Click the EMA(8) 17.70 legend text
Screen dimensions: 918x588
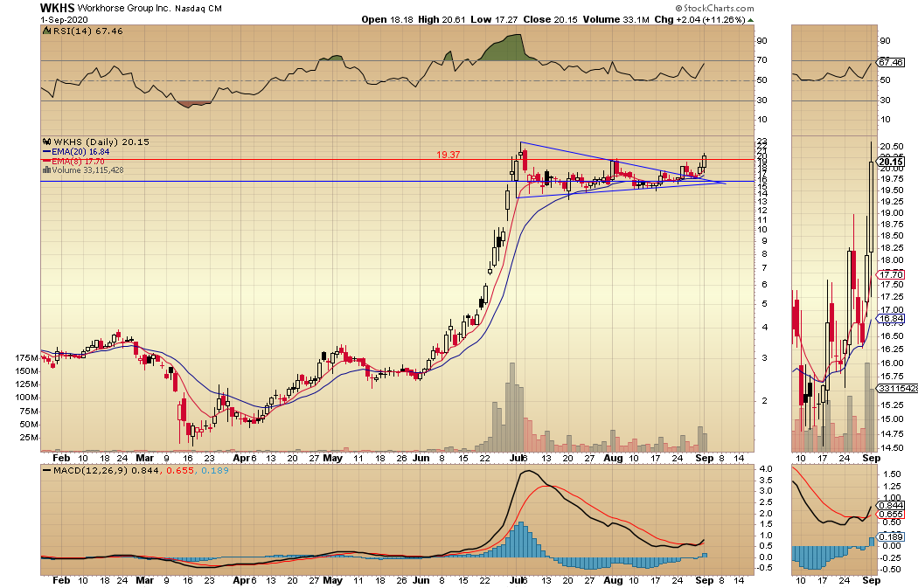78,161
